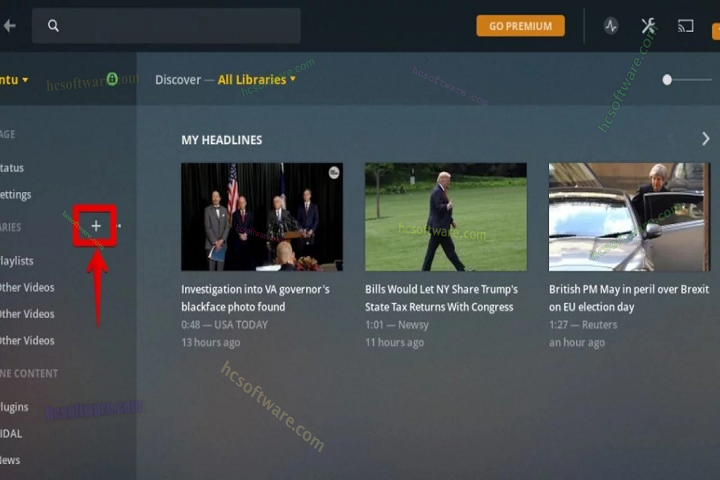720x480 pixels.
Task: Open the first Other Videos library
Action: pyautogui.click(x=27, y=288)
